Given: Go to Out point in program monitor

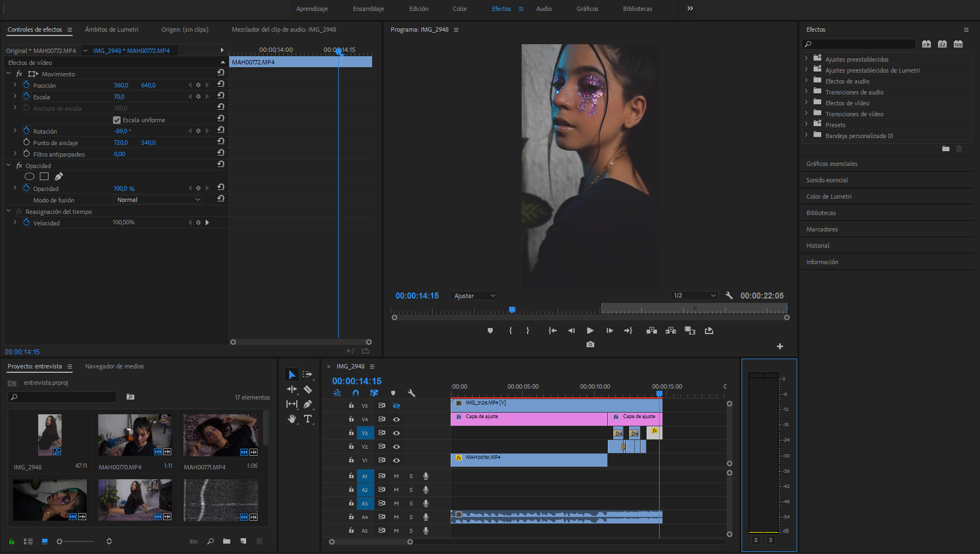Looking at the screenshot, I should [628, 331].
